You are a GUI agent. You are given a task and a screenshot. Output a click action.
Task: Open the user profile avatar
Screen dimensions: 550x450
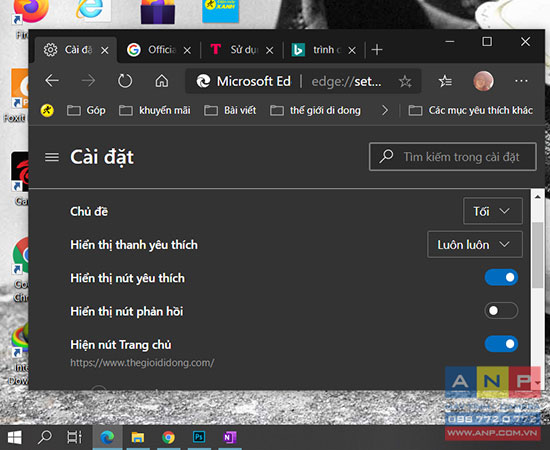(x=483, y=81)
